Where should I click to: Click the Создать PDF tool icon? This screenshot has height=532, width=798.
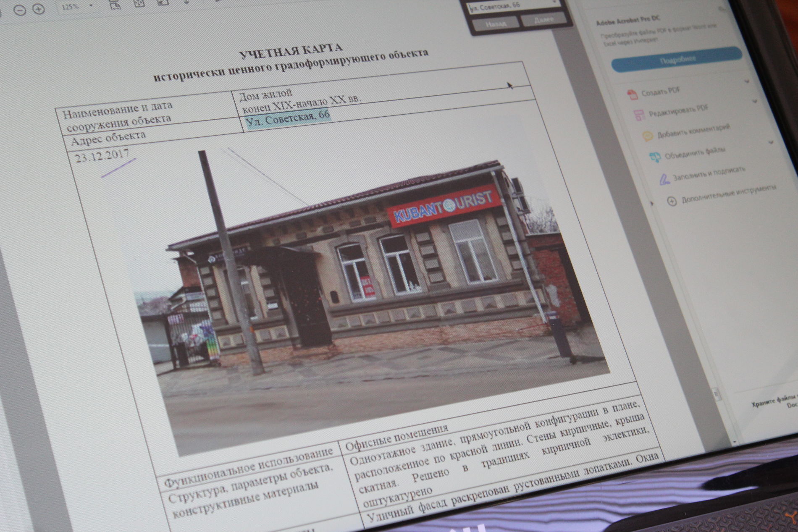(632, 94)
